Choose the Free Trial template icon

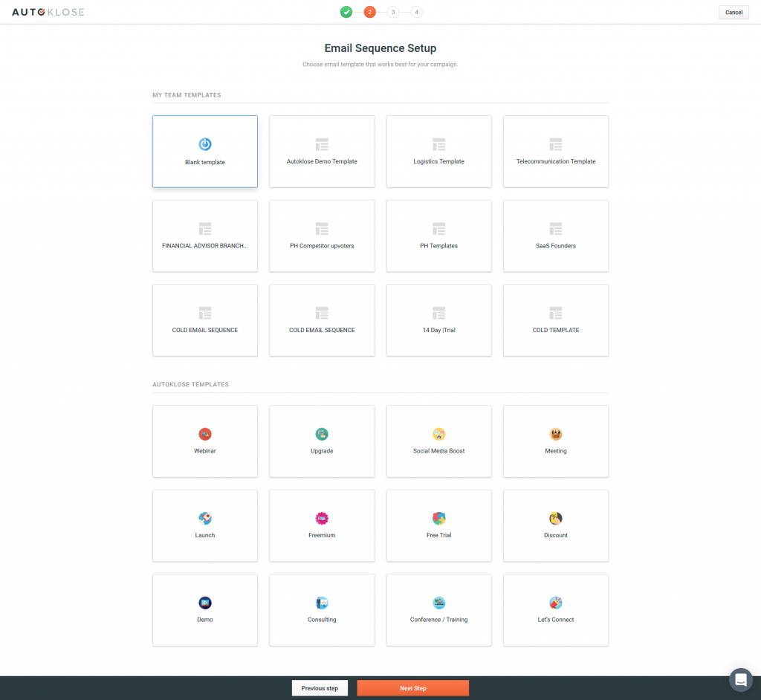pyautogui.click(x=438, y=519)
